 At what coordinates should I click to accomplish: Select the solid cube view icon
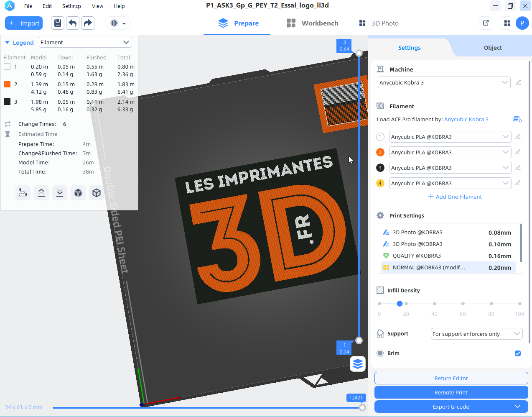coord(78,193)
